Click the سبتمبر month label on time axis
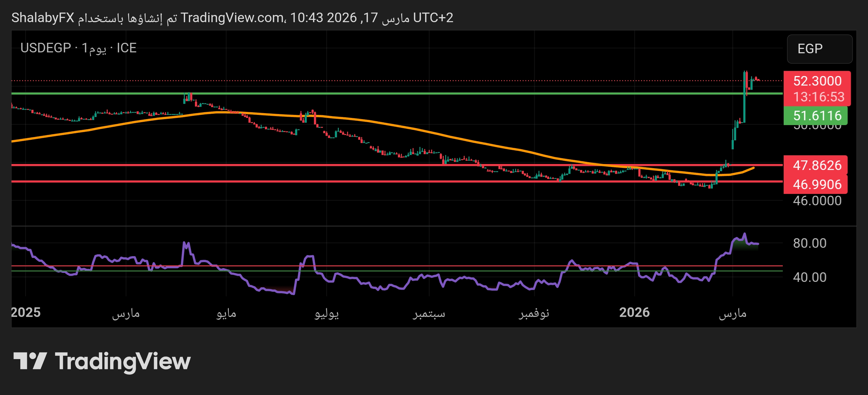Image resolution: width=868 pixels, height=395 pixels. 428,313
